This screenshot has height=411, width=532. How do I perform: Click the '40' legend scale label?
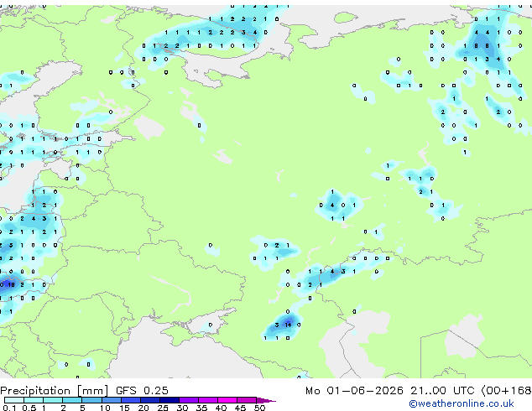221,408
